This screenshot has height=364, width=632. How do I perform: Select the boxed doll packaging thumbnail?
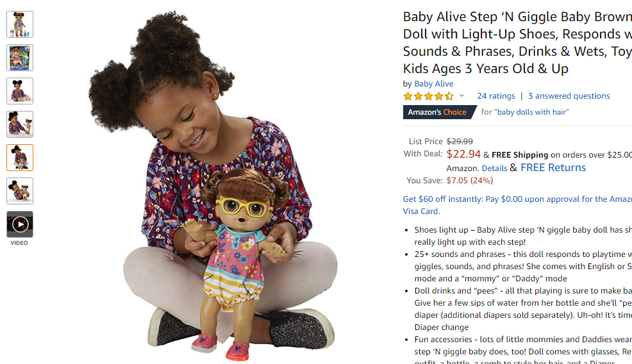click(20, 58)
